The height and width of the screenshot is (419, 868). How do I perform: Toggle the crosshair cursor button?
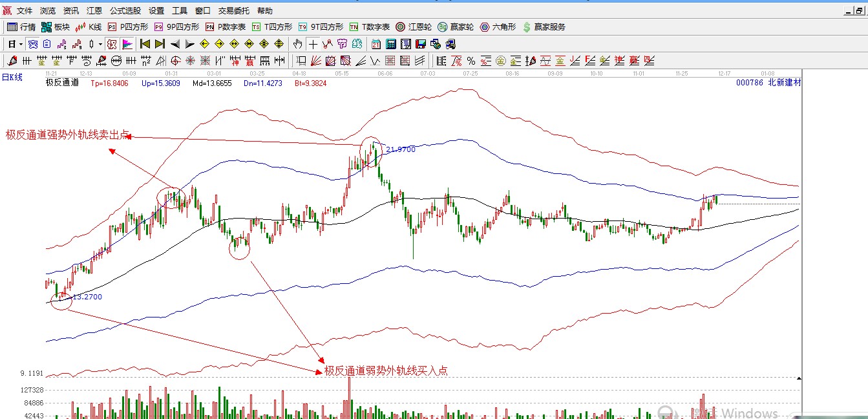(313, 44)
